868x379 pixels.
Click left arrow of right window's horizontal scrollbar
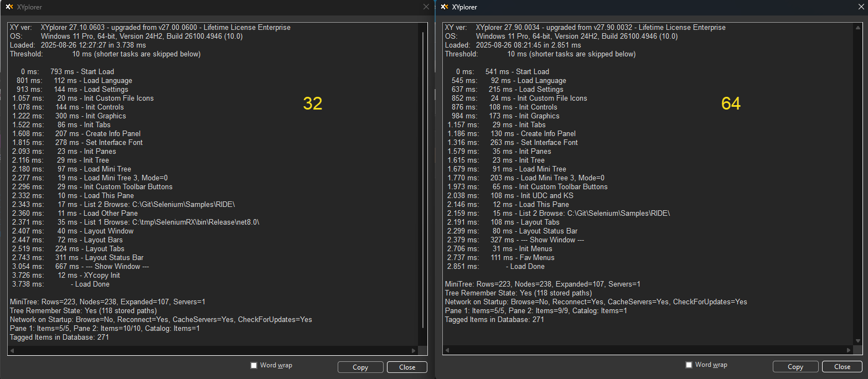pyautogui.click(x=447, y=350)
